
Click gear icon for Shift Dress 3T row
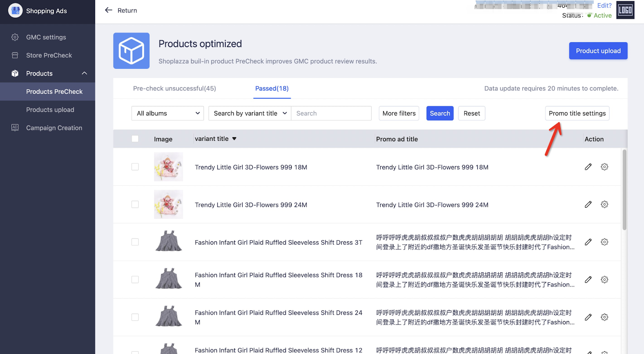click(604, 242)
